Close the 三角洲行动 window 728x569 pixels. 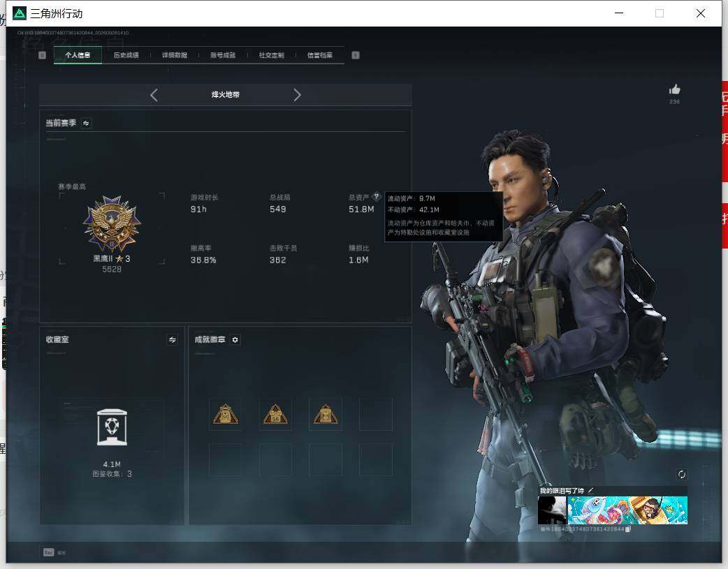click(x=701, y=13)
